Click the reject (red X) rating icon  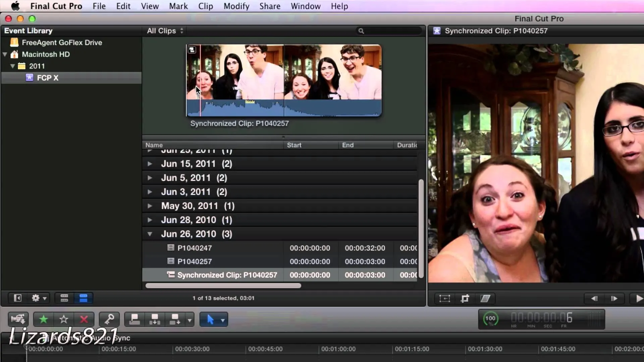pos(84,319)
